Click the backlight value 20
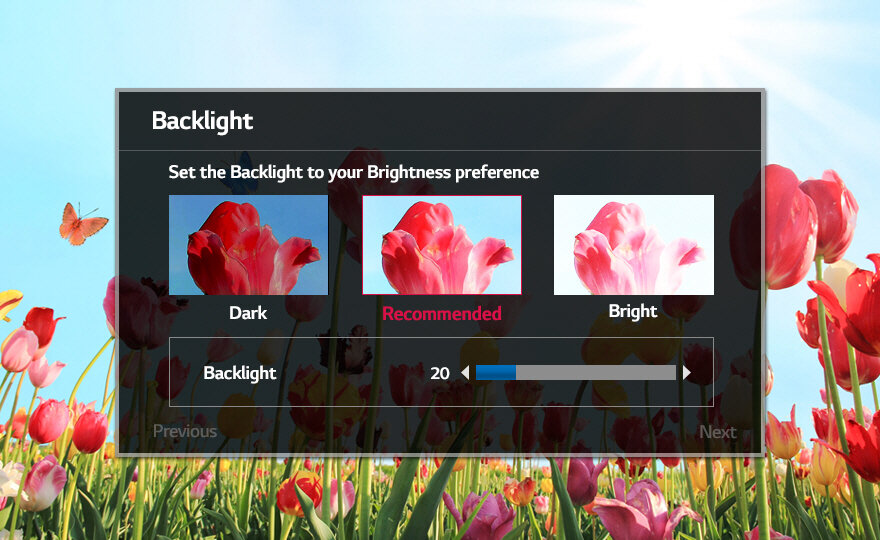 pos(440,373)
